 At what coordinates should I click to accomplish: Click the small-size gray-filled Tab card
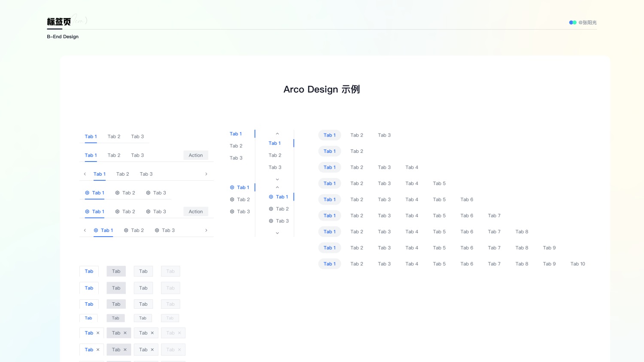pos(115,318)
